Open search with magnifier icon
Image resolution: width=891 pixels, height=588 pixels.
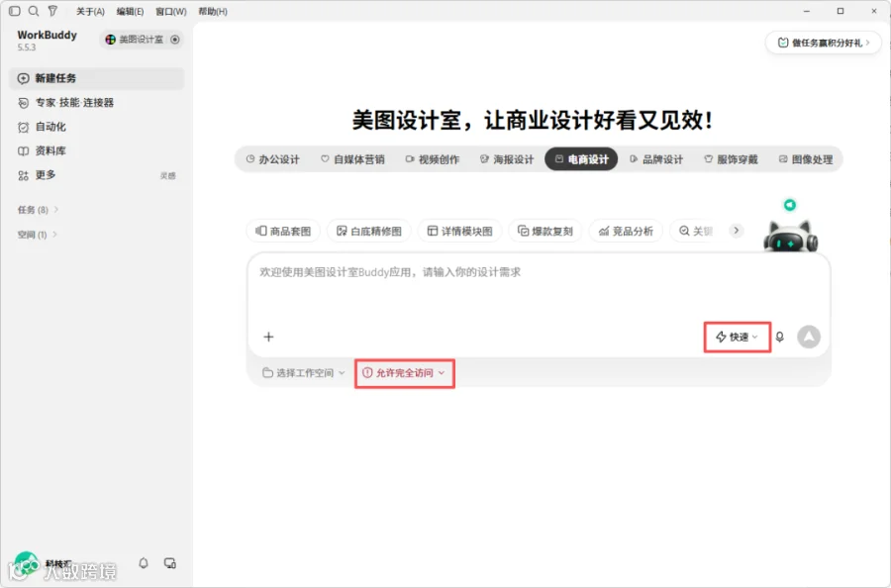point(34,11)
